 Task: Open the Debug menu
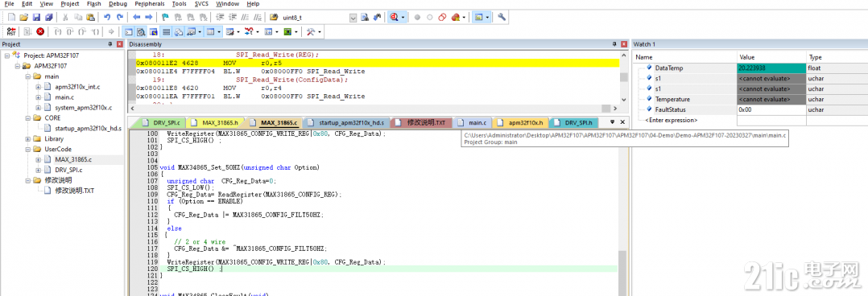click(x=118, y=4)
